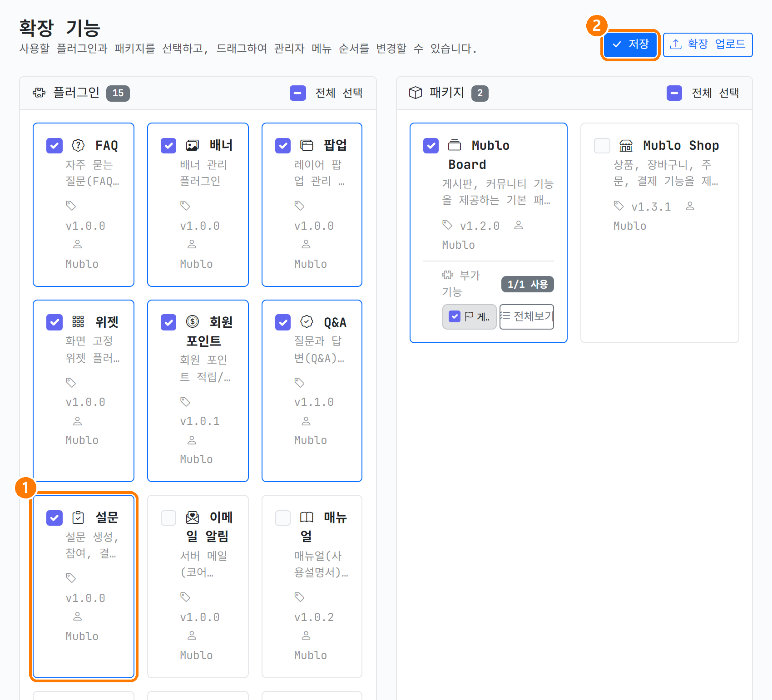Screen dimensions: 772x700
Task: Click the 플러그인 count badge 15
Action: 118,93
